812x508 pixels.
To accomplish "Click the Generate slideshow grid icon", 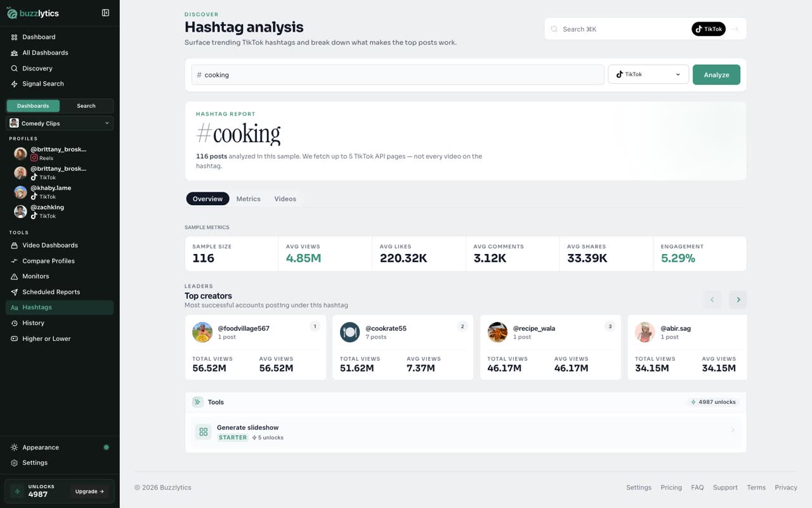I will point(203,432).
